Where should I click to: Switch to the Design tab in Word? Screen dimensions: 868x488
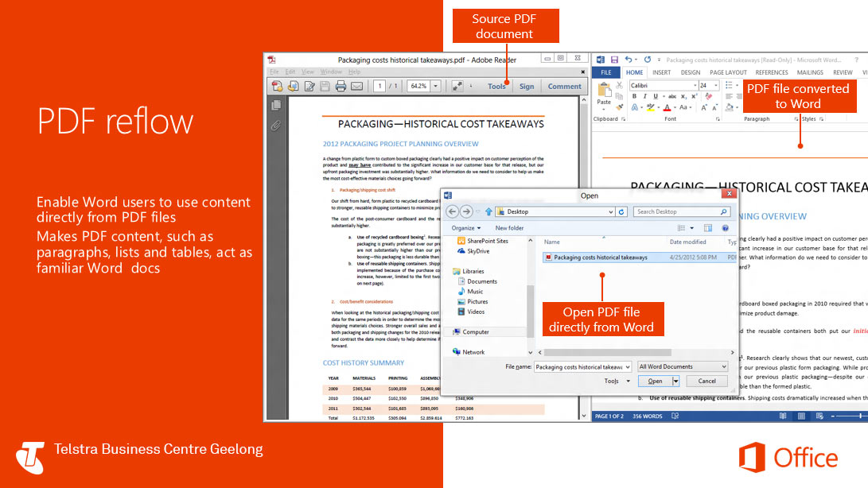coord(691,72)
